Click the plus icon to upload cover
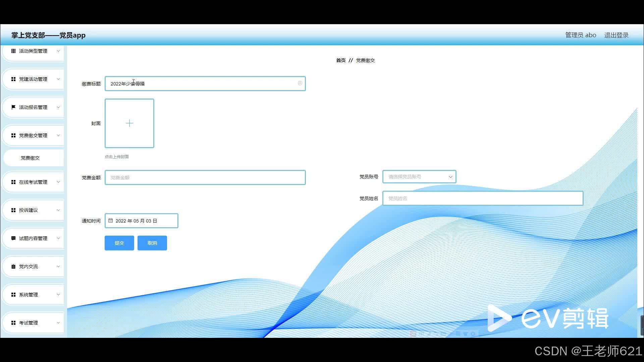The height and width of the screenshot is (362, 644). point(129,123)
